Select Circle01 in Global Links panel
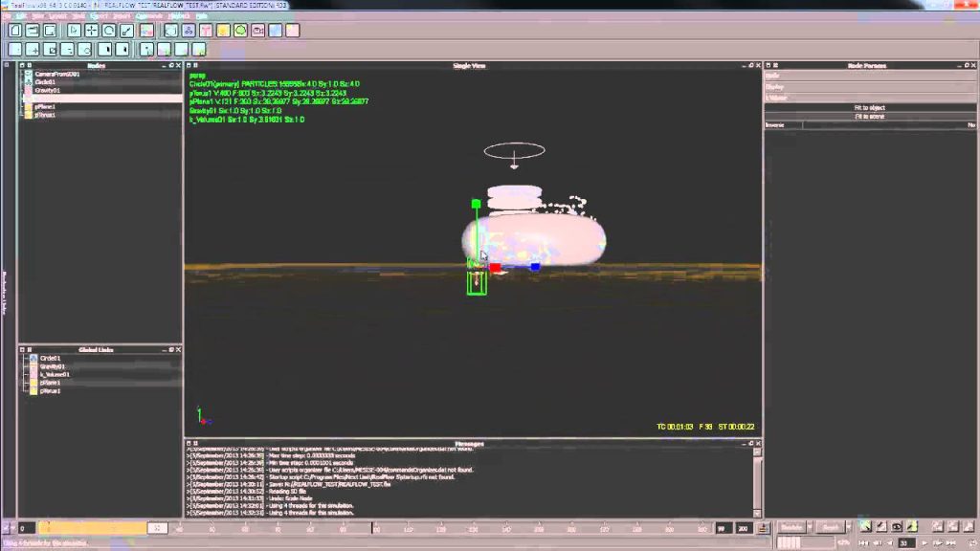The width and height of the screenshot is (980, 551). click(50, 358)
